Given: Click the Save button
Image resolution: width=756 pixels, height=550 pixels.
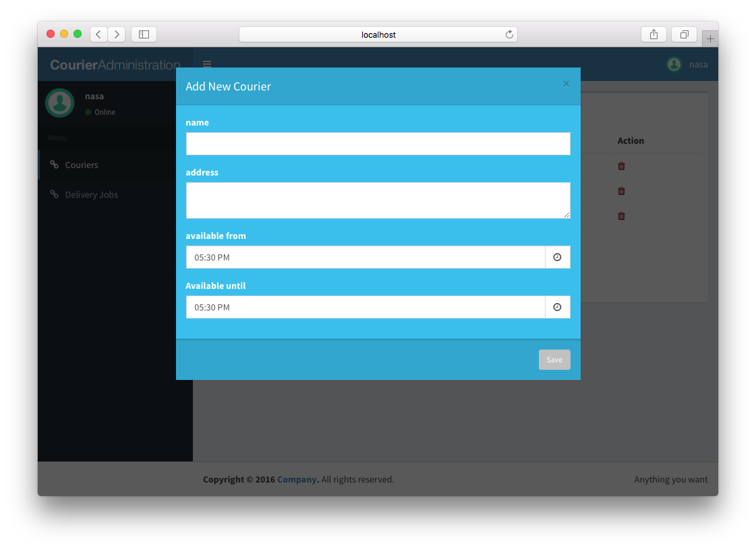Looking at the screenshot, I should pos(554,360).
